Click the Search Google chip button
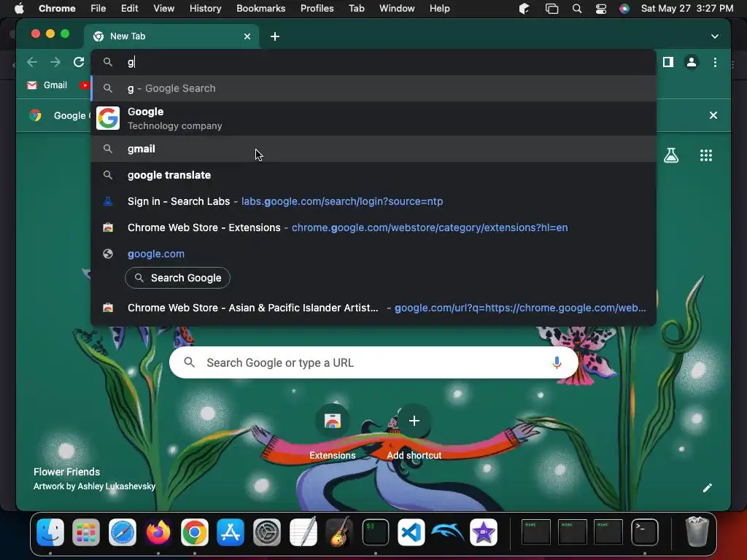Screen dimensions: 747x560 click(x=178, y=278)
